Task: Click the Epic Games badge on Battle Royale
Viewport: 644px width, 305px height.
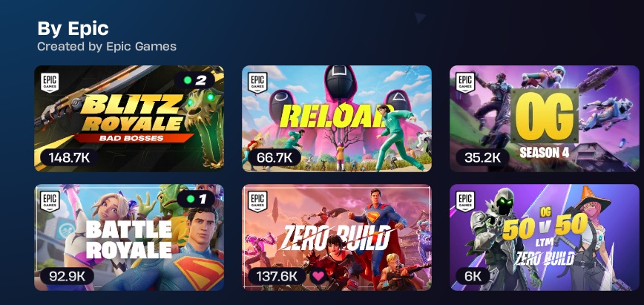Action: click(x=49, y=201)
